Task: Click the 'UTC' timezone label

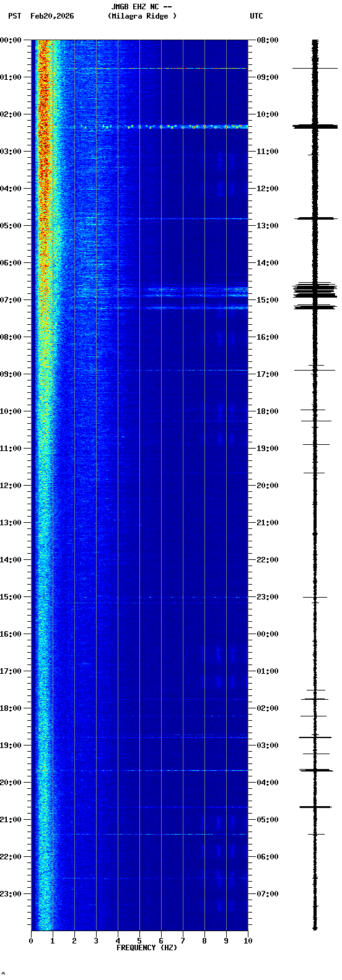Action: [256, 16]
